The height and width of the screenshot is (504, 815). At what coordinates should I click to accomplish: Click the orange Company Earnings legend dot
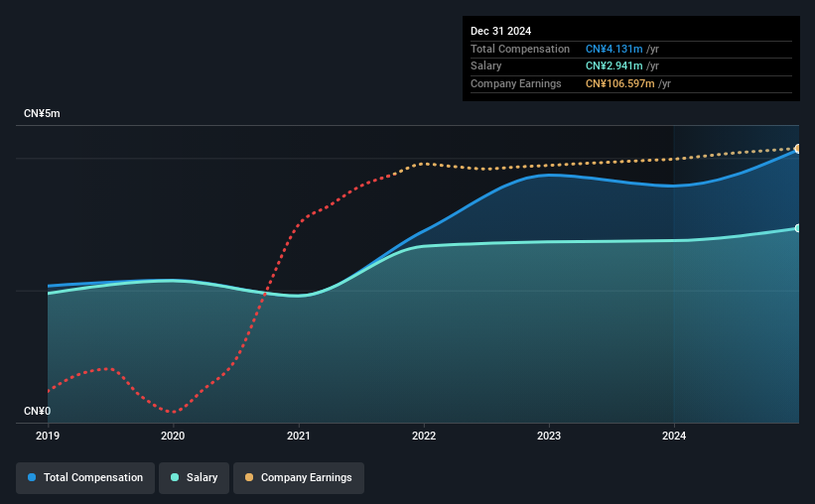coord(249,477)
